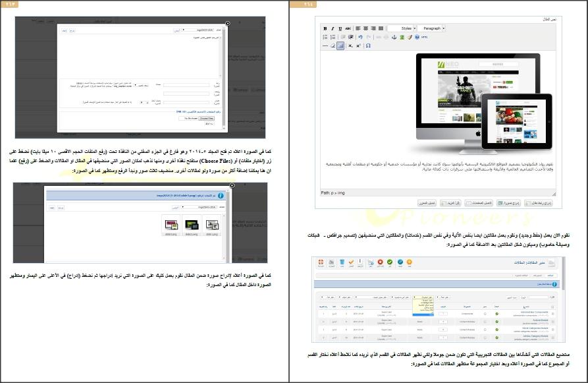Close the image upload popup window
Viewport: 588px width, 383px height.
click(x=228, y=23)
